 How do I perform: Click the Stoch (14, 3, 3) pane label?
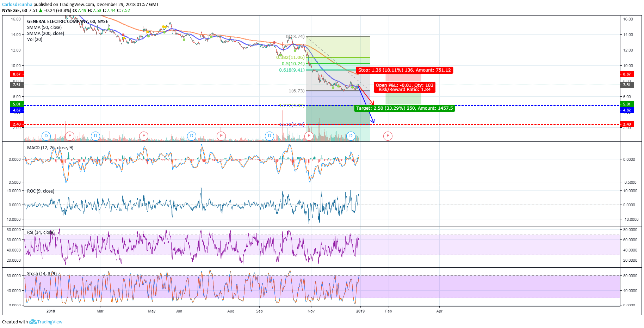[x=42, y=274]
